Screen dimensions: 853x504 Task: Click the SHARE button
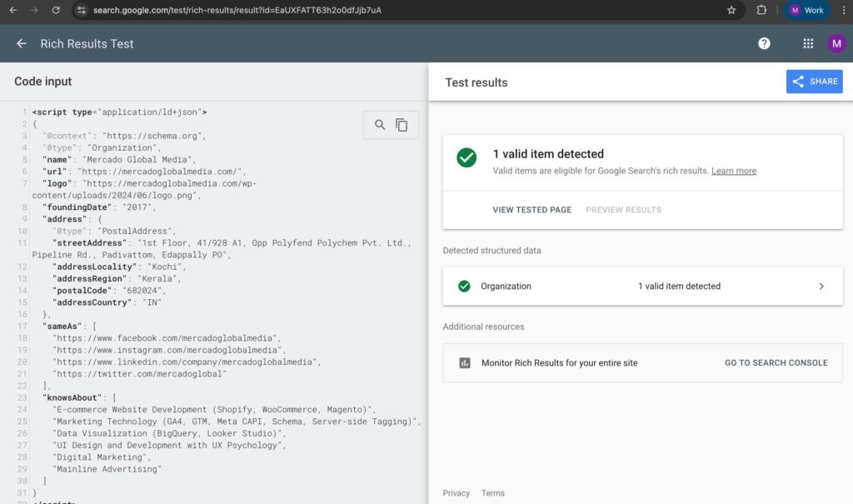[814, 82]
